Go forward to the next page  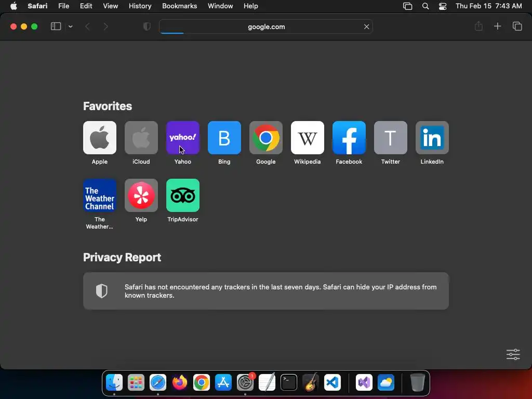pyautogui.click(x=105, y=26)
